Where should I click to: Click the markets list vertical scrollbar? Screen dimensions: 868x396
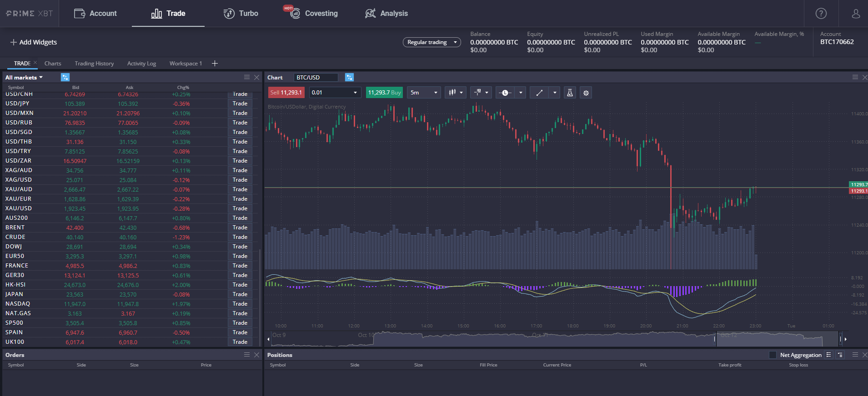260,298
